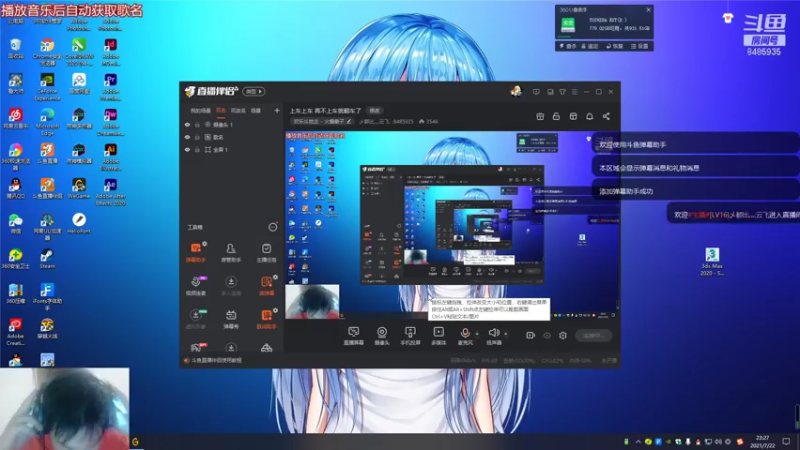Image resolution: width=800 pixels, height=450 pixels.
Task: Select the orange active scene tab
Action: [x=220, y=110]
